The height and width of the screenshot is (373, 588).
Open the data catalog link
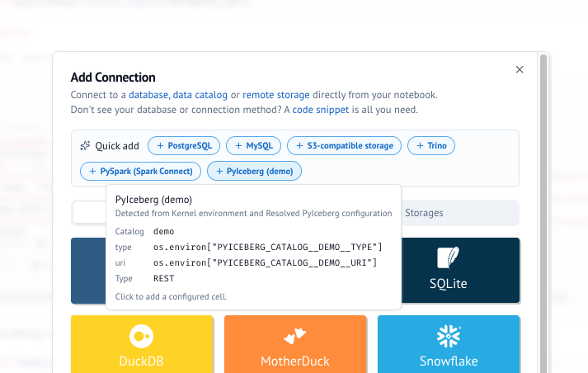200,95
